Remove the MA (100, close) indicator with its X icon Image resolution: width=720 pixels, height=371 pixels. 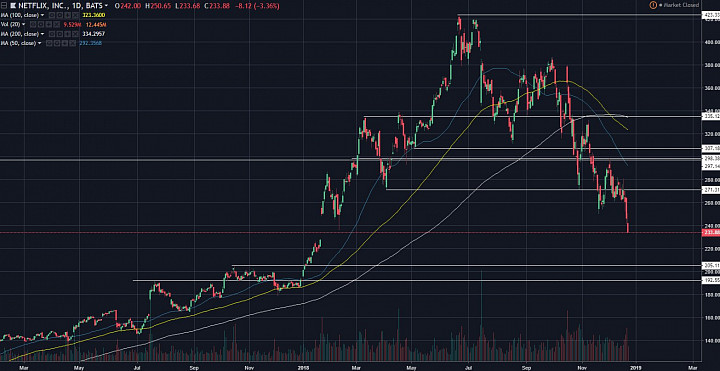point(75,15)
